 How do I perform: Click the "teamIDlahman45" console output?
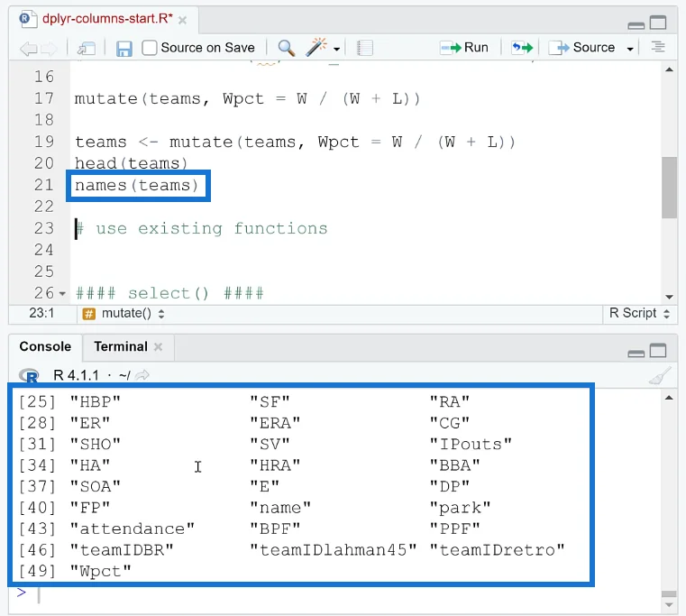(x=333, y=550)
